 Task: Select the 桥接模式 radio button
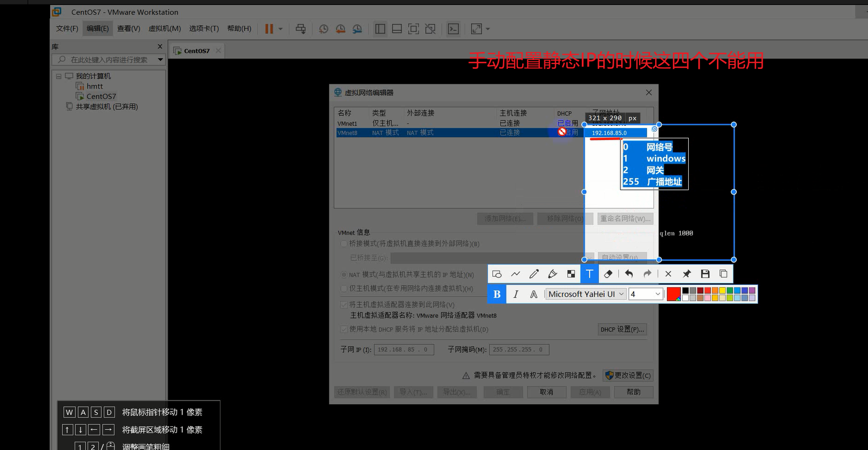pos(344,244)
